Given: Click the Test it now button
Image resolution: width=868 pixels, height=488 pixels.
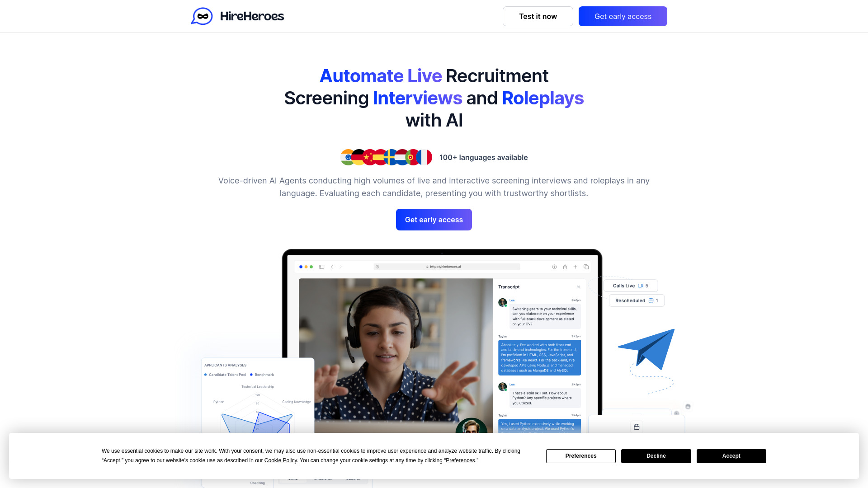Looking at the screenshot, I should pyautogui.click(x=538, y=16).
